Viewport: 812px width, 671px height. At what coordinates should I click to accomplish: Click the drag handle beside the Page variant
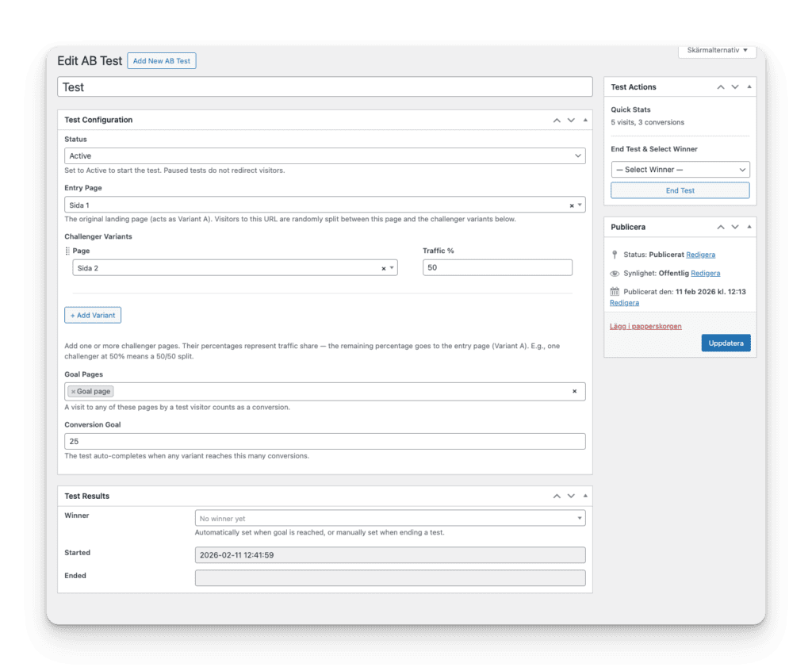(69, 251)
